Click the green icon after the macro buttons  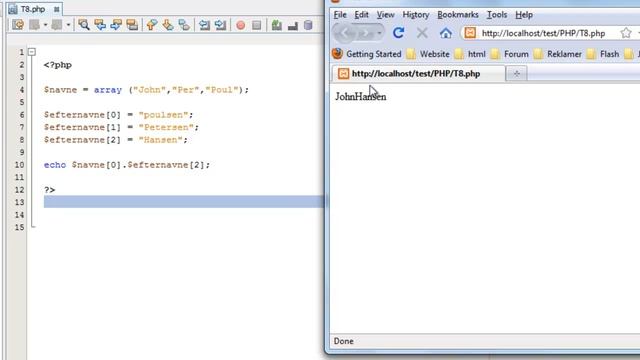277,25
